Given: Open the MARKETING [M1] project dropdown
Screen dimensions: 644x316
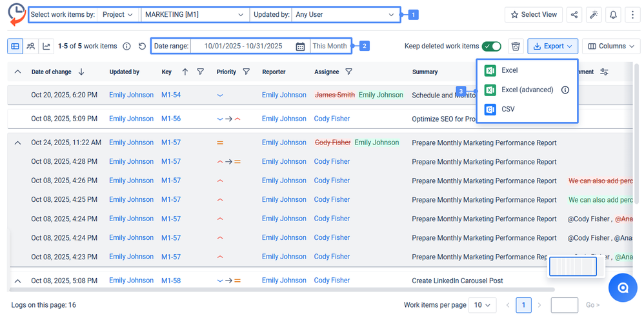Looking at the screenshot, I should coord(195,14).
